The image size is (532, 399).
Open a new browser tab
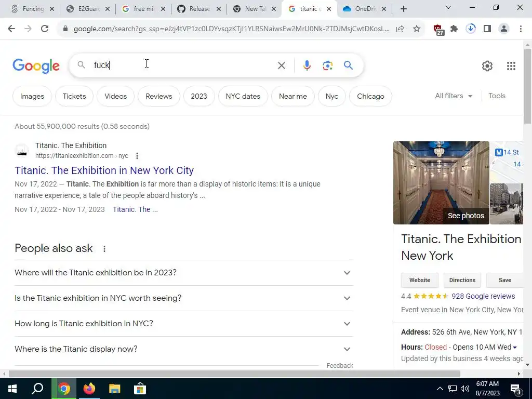[x=403, y=9]
